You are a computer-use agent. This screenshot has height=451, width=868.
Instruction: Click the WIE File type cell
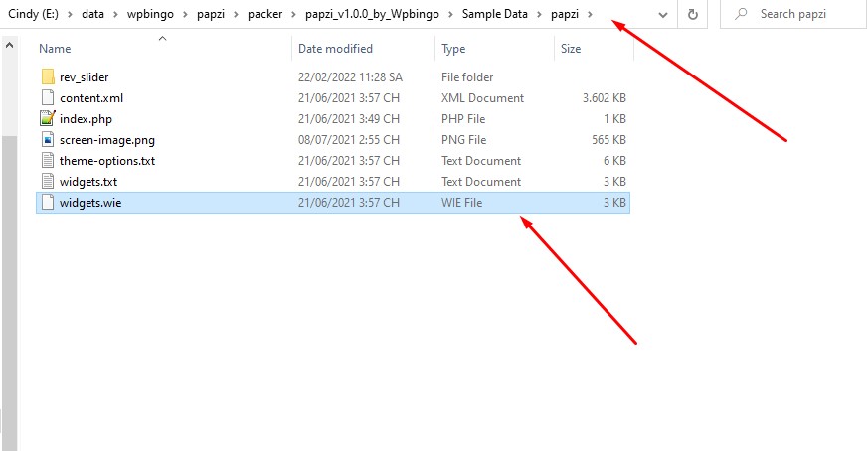click(461, 203)
